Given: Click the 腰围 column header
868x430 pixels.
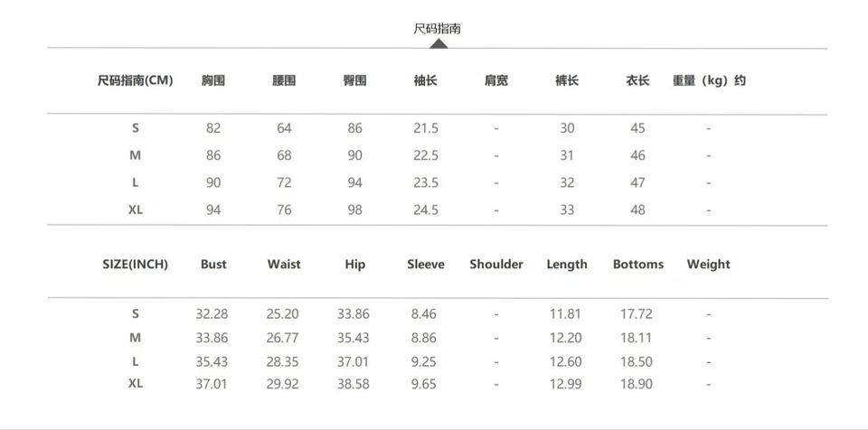Looking at the screenshot, I should pyautogui.click(x=284, y=80).
